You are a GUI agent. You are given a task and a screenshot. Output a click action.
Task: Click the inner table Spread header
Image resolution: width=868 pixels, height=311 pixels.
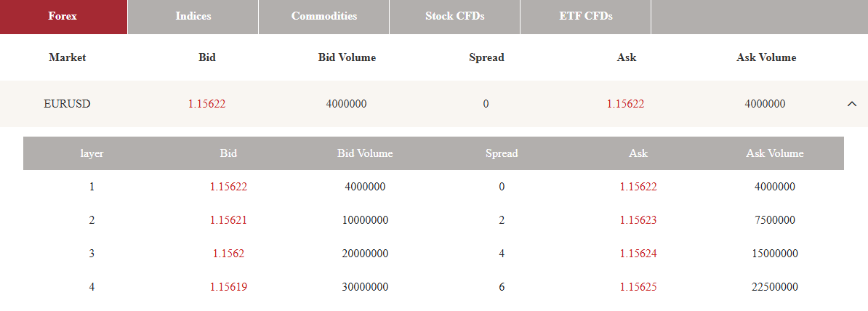tap(502, 153)
